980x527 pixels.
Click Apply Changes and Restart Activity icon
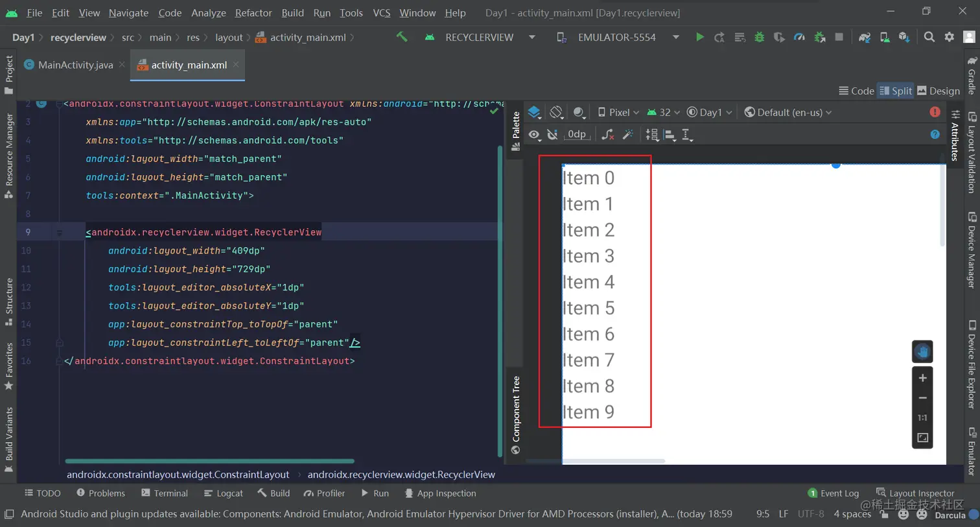pyautogui.click(x=719, y=38)
